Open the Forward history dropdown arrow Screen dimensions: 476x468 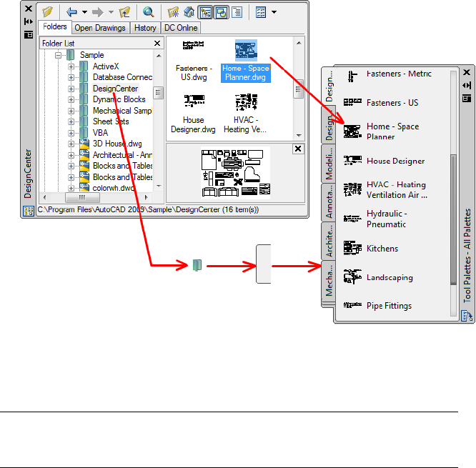(x=111, y=12)
